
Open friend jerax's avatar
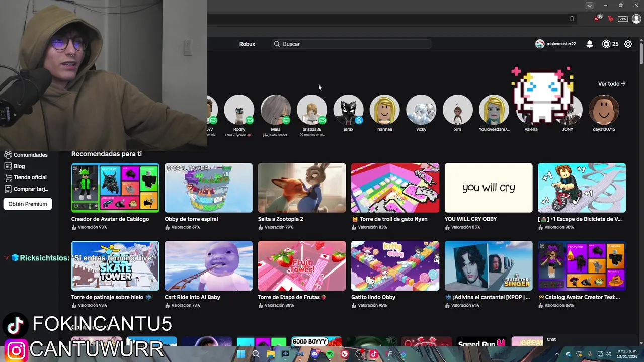tap(348, 109)
